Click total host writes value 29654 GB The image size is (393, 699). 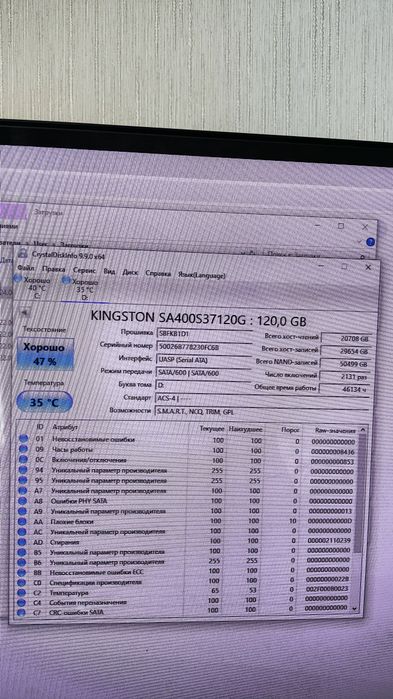point(346,352)
